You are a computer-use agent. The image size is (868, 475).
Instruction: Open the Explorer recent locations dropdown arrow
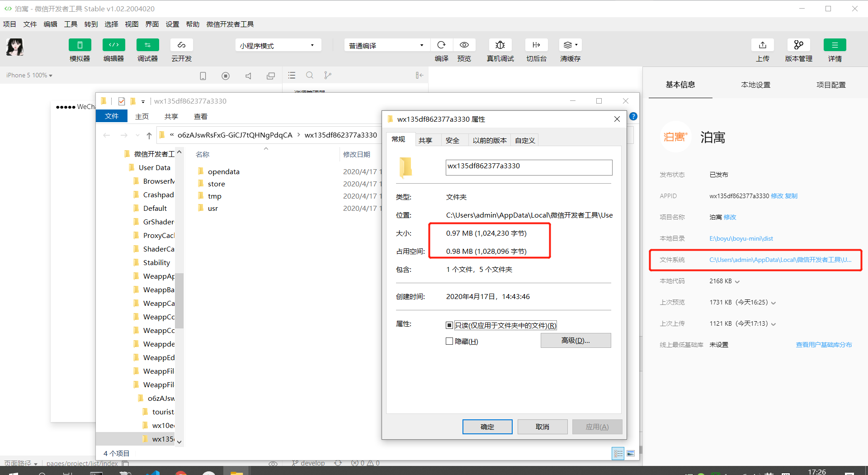coord(137,135)
